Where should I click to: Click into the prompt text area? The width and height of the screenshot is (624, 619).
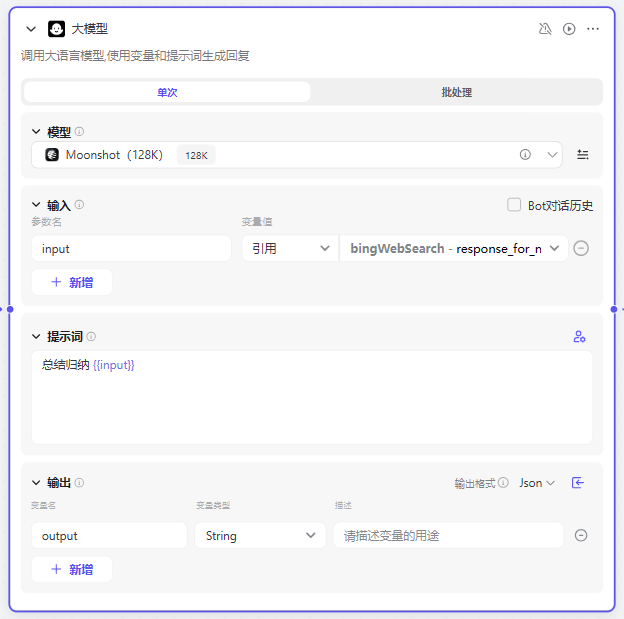(312, 397)
